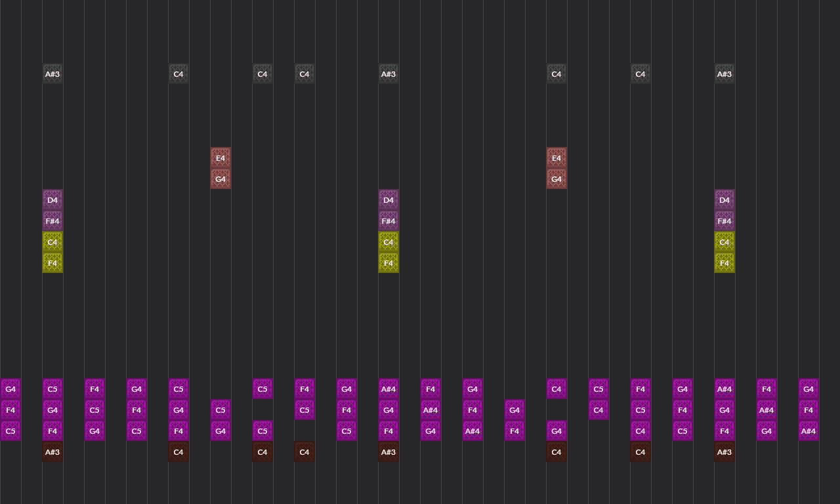Image resolution: width=840 pixels, height=504 pixels.
Task: Select lower magenta C5 in the double-C5 column
Action: click(x=262, y=431)
